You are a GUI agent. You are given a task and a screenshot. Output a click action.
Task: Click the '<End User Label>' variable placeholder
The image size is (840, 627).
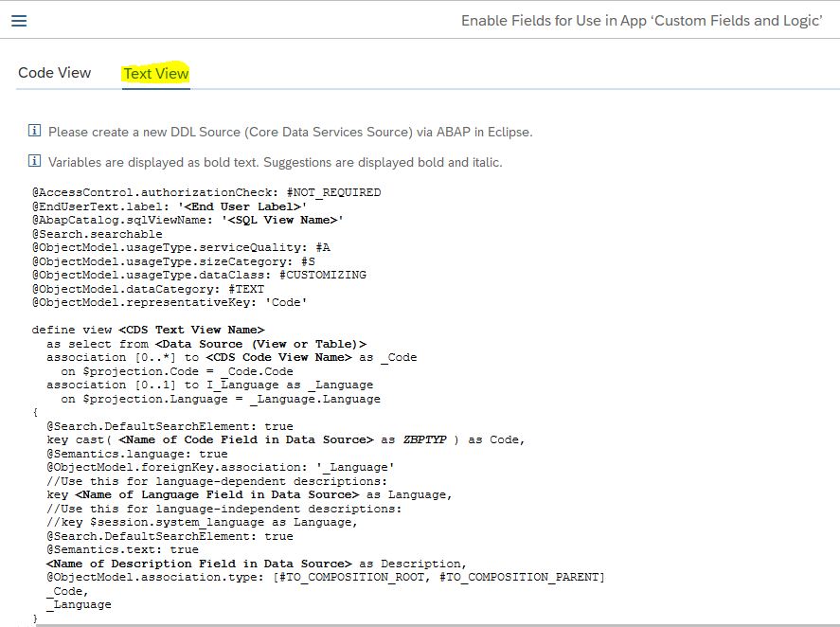[x=242, y=206]
